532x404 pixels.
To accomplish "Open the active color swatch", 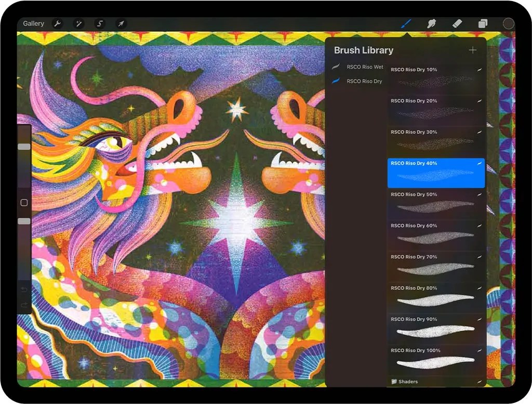I will click(x=508, y=23).
